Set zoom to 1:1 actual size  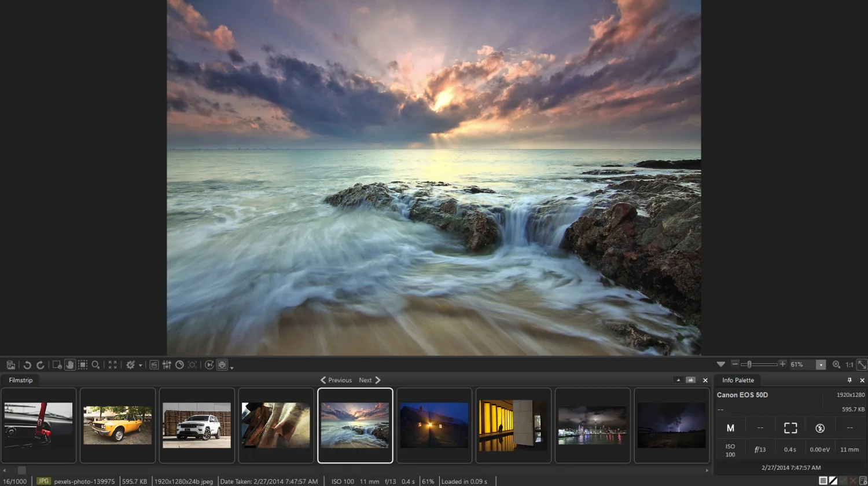click(849, 364)
